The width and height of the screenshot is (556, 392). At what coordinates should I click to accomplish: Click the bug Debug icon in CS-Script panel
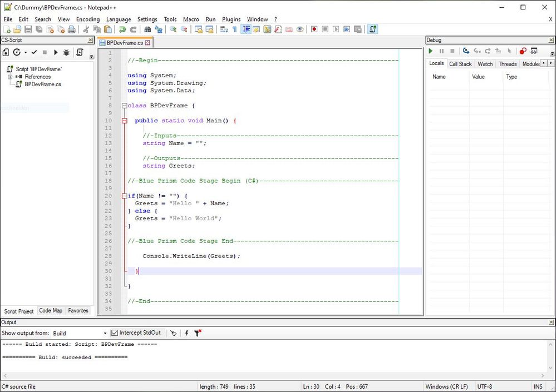pyautogui.click(x=66, y=52)
